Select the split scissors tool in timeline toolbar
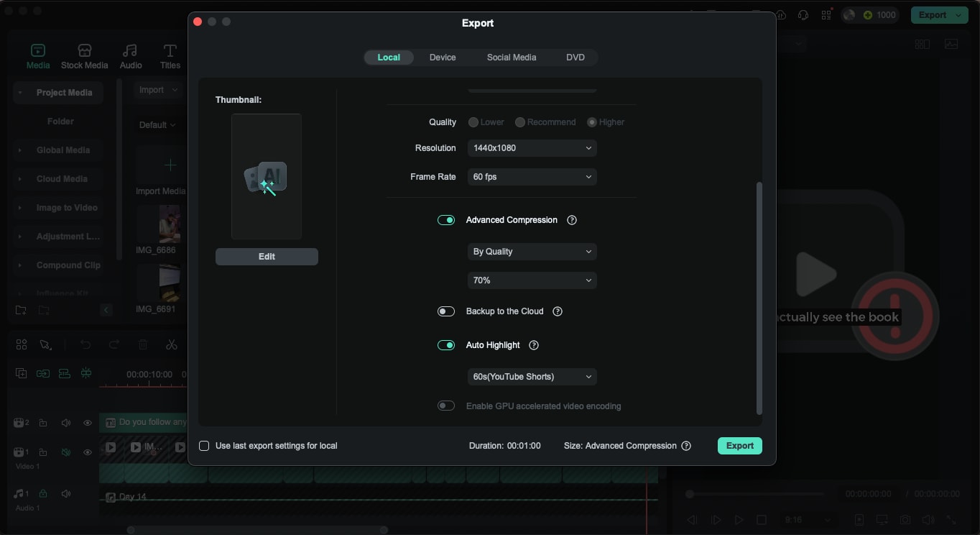The height and width of the screenshot is (535, 980). (x=172, y=344)
